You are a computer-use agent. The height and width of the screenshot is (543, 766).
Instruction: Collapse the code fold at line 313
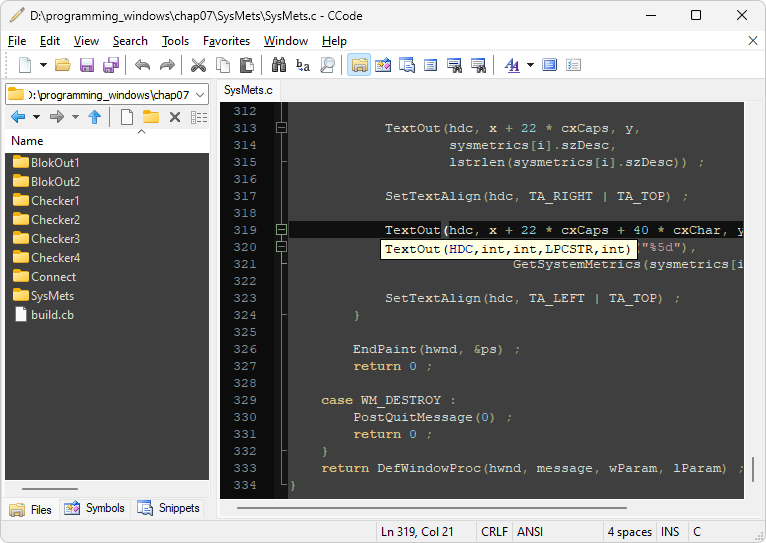pyautogui.click(x=281, y=128)
